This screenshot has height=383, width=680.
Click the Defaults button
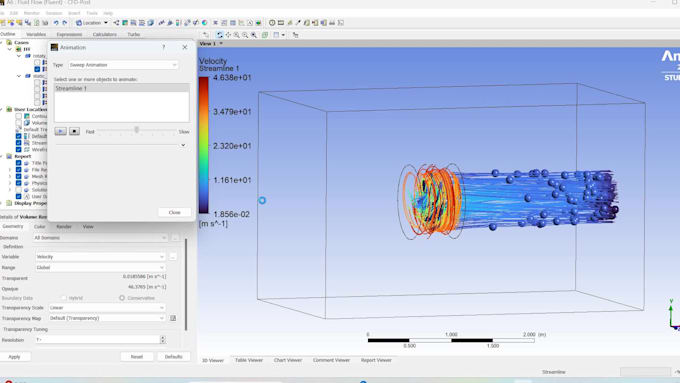173,357
